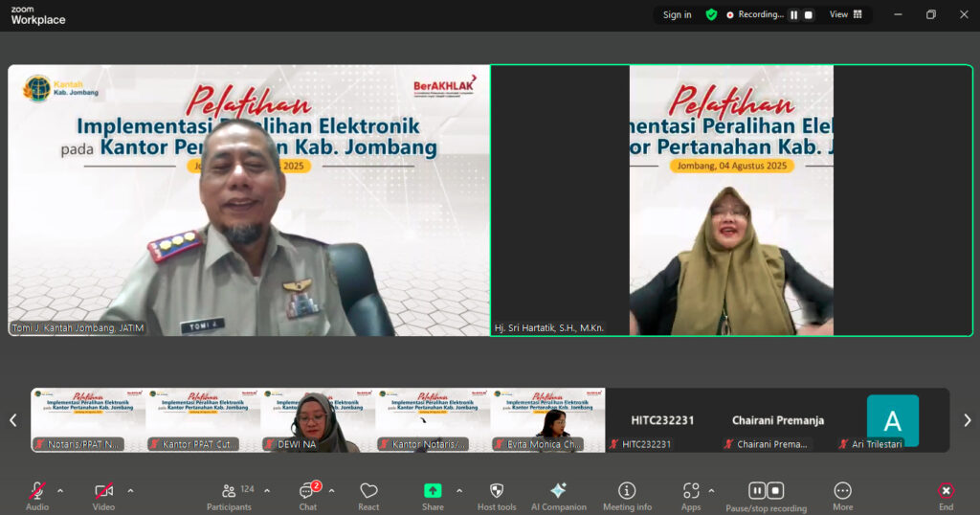The image size is (980, 515).
Task: Select Tomi J. Kantah Jombang video tile
Action: pyautogui.click(x=249, y=201)
